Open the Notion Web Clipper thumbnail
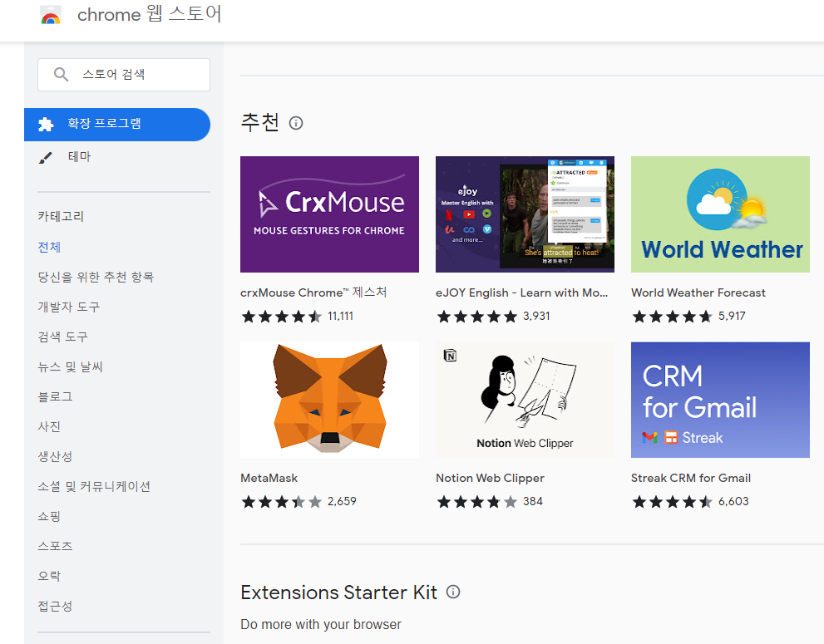 pos(525,400)
